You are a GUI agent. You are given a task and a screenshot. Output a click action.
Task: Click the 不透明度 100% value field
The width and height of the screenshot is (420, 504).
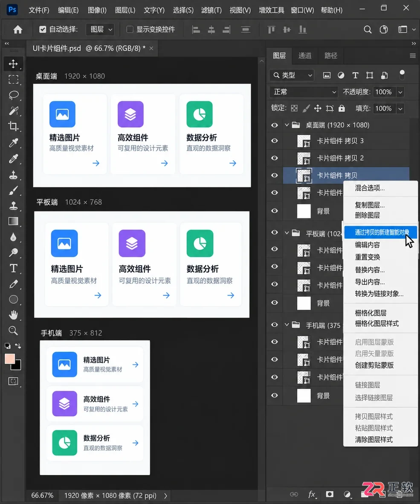pyautogui.click(x=384, y=92)
